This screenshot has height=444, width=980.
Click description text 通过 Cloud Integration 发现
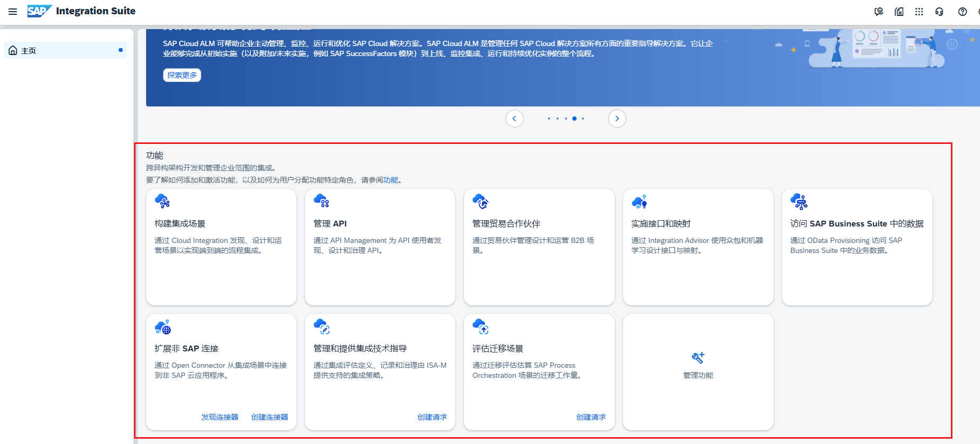218,246
